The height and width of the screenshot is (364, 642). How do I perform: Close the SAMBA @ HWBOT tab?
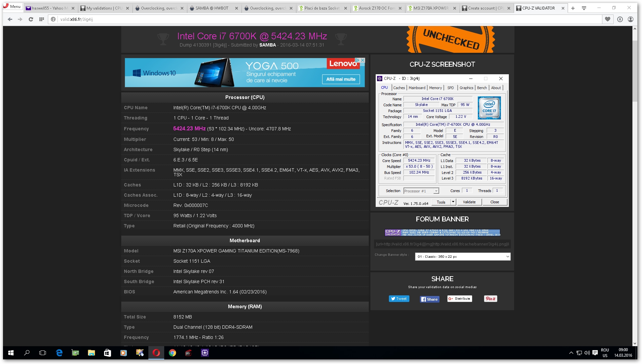(x=236, y=8)
